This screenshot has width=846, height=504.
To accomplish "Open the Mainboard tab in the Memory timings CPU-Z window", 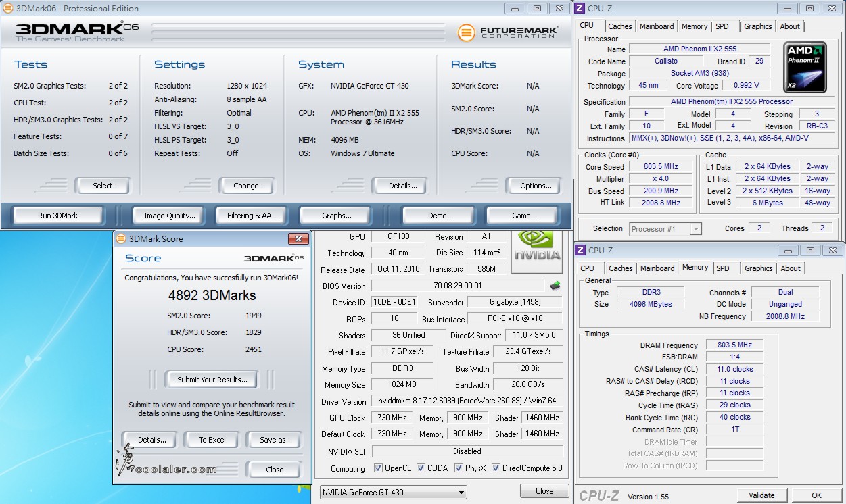I will (657, 268).
